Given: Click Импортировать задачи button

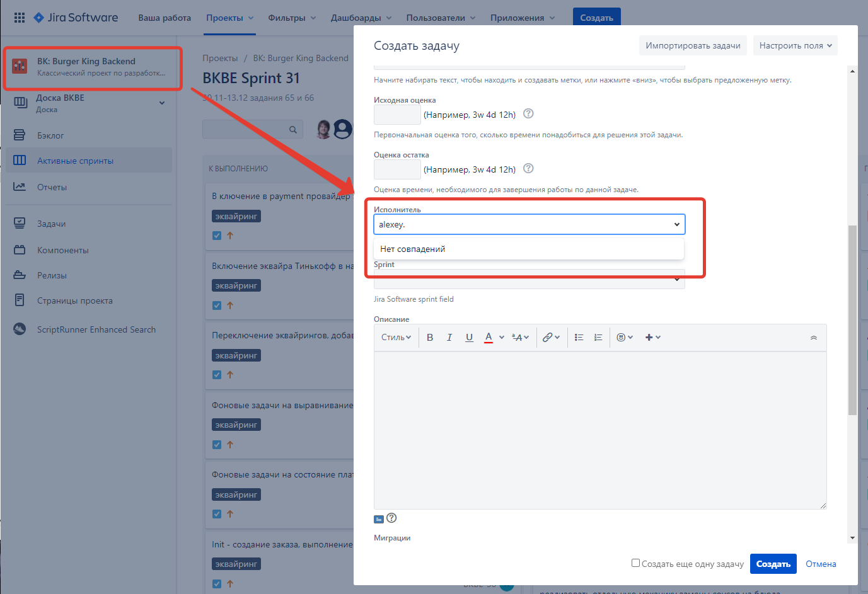Looking at the screenshot, I should coord(693,45).
